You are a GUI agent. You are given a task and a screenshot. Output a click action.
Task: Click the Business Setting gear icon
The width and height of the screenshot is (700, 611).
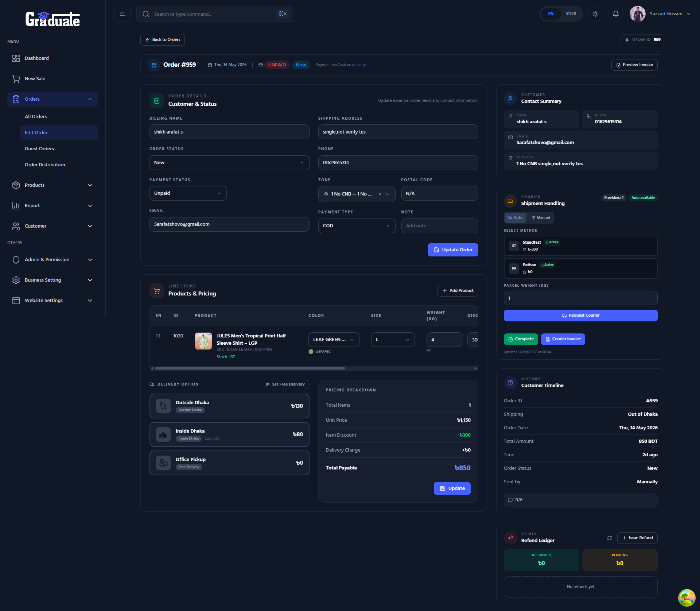click(16, 280)
